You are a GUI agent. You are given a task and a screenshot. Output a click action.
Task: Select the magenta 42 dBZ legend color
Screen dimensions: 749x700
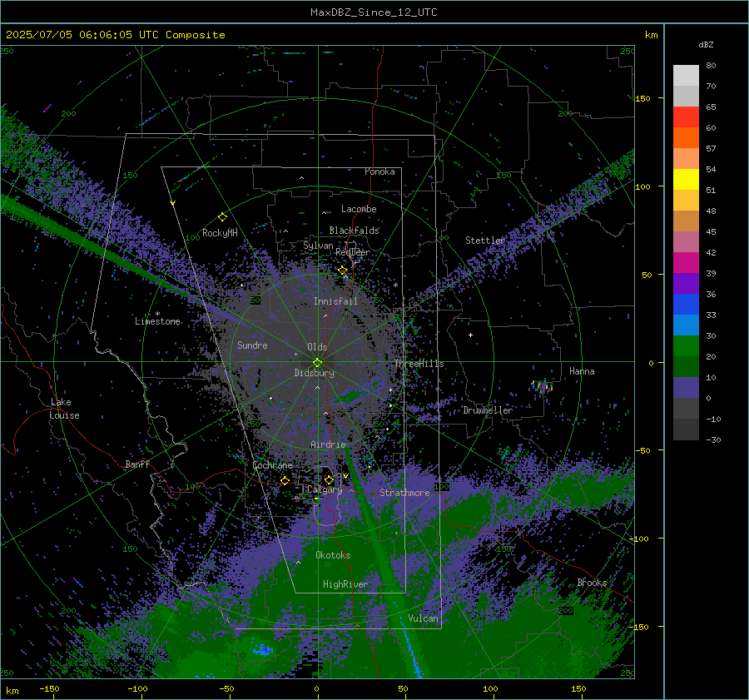pyautogui.click(x=686, y=262)
